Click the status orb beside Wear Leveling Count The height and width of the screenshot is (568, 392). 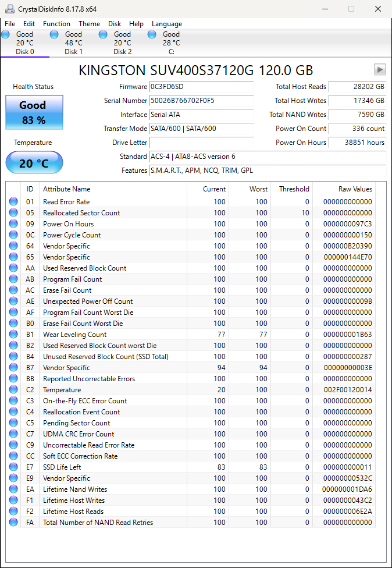[x=13, y=335]
